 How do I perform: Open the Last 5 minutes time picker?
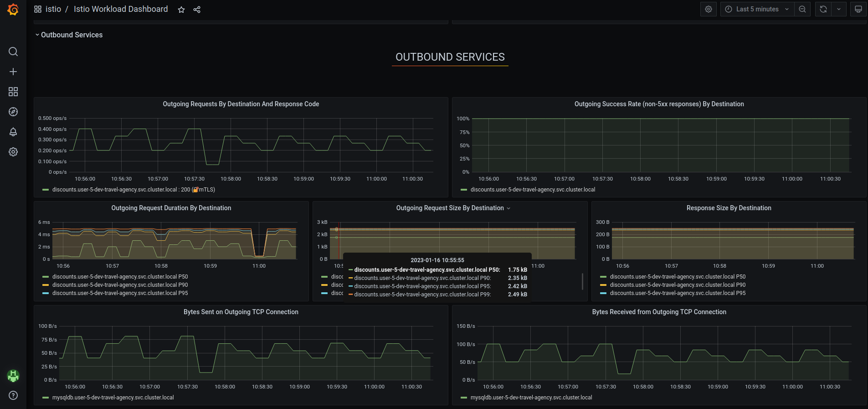click(x=757, y=9)
